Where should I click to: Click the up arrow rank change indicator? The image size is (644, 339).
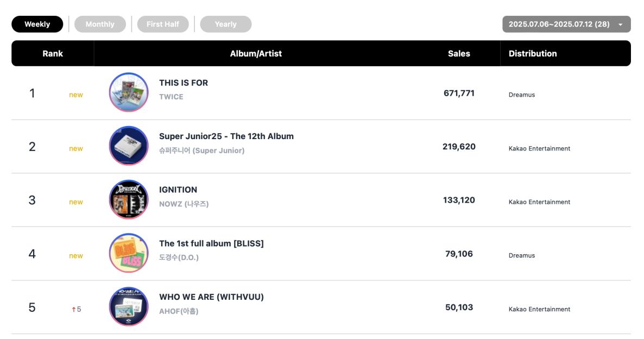(x=74, y=310)
